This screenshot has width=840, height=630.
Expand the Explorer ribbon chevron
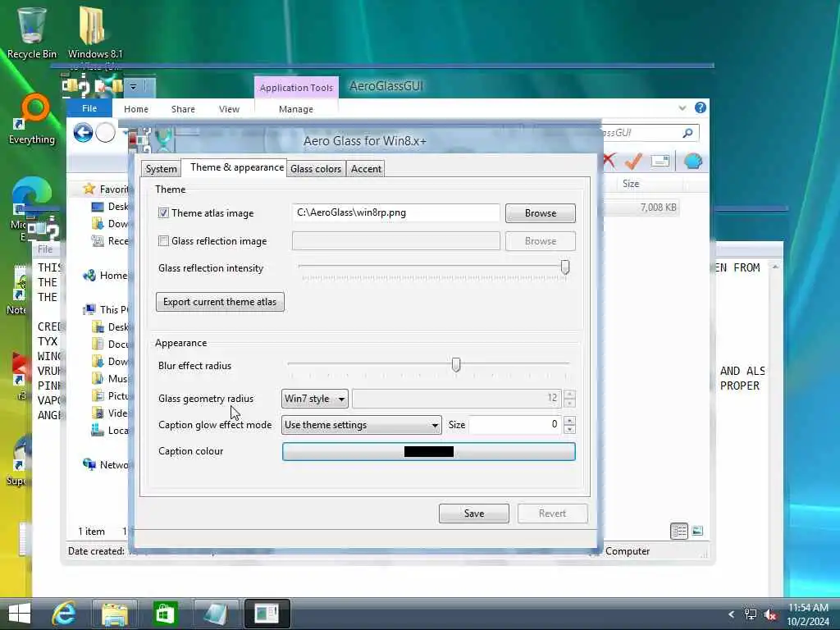pos(682,107)
